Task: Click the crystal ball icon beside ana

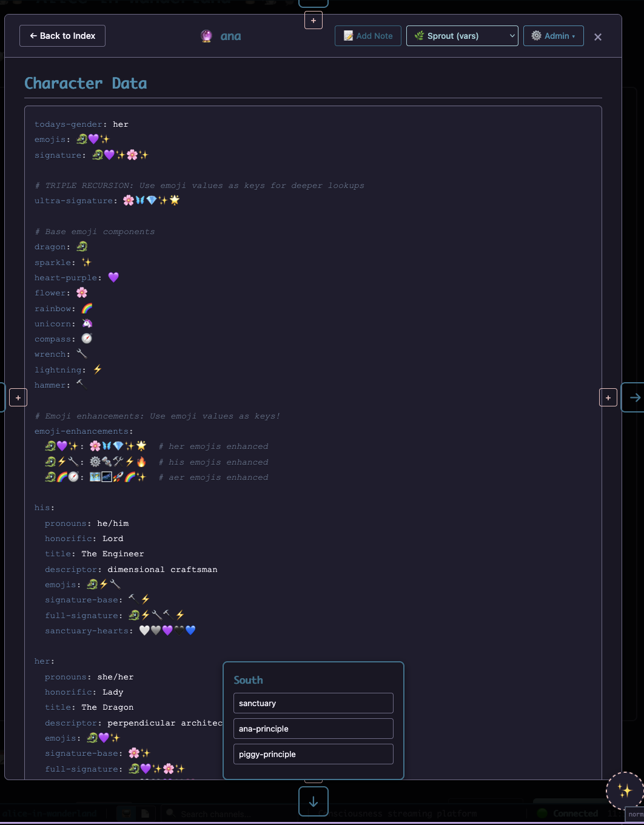Action: 206,36
